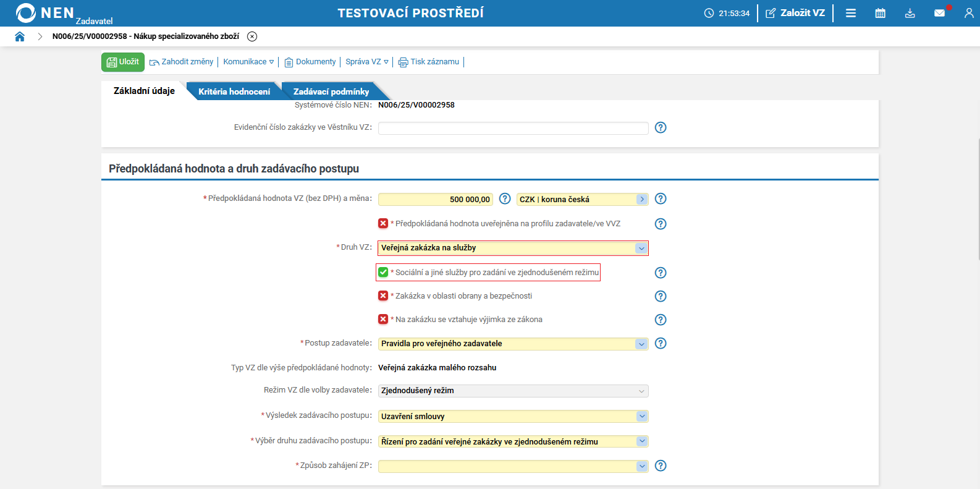Image resolution: width=980 pixels, height=489 pixels.
Task: Click help icon beside currency field
Action: point(661,198)
